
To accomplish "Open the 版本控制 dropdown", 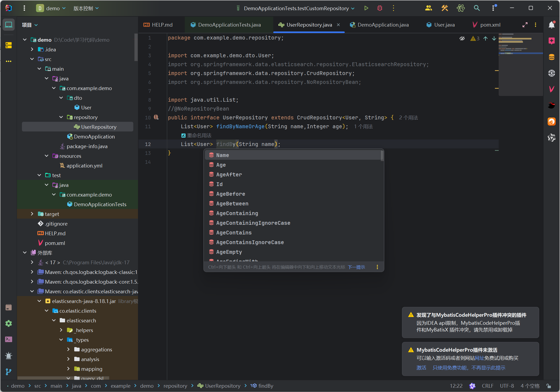I will [86, 8].
